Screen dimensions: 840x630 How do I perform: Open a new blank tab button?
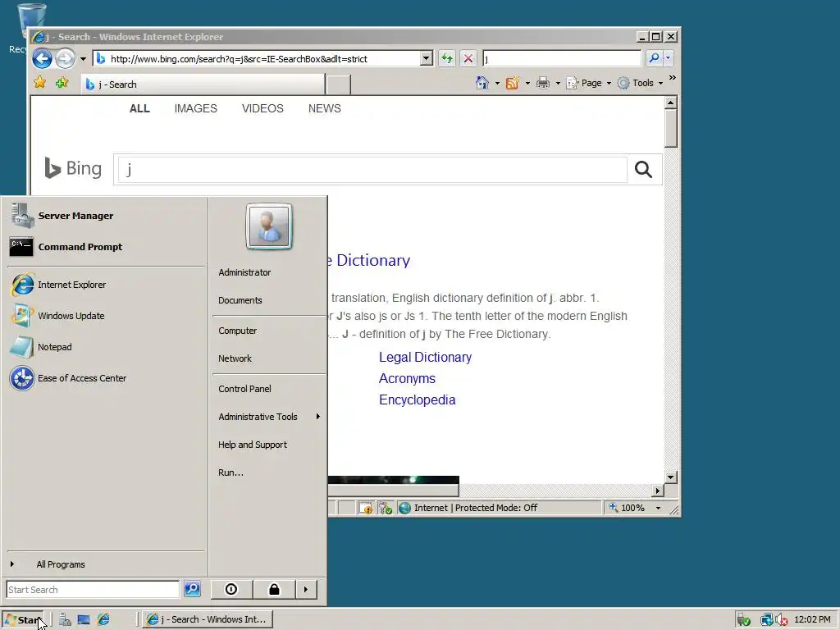pos(339,84)
